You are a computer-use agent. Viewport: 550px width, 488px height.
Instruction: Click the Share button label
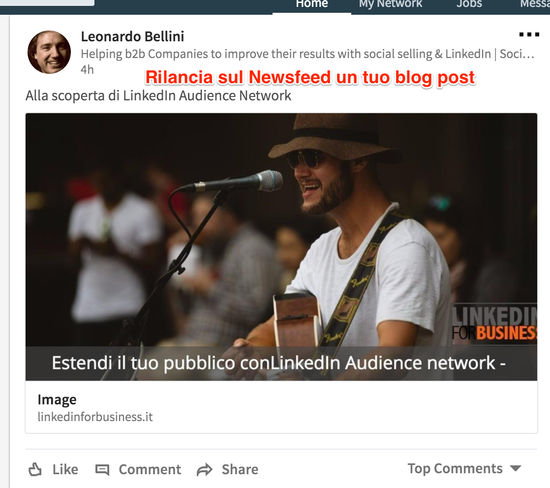coord(240,469)
